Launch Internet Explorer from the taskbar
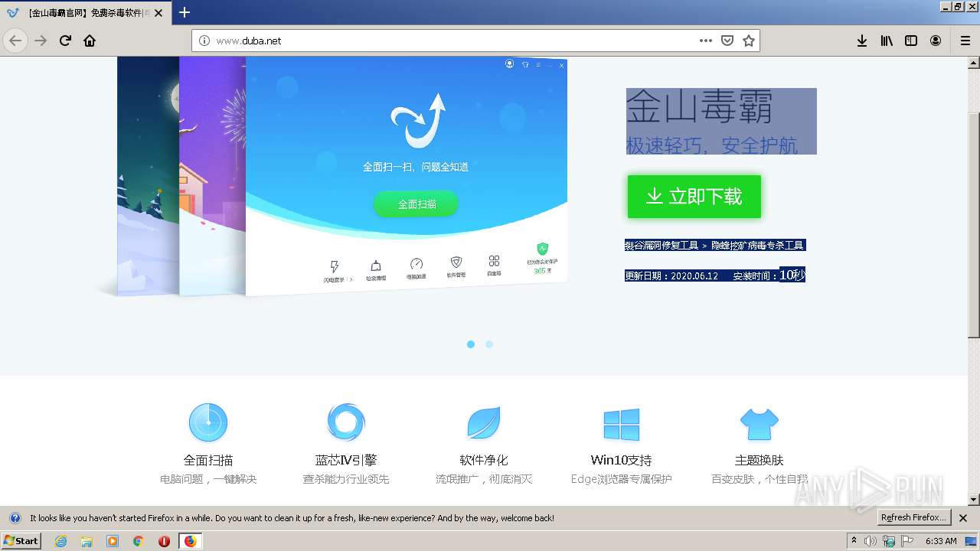The height and width of the screenshot is (551, 980). coord(60,541)
